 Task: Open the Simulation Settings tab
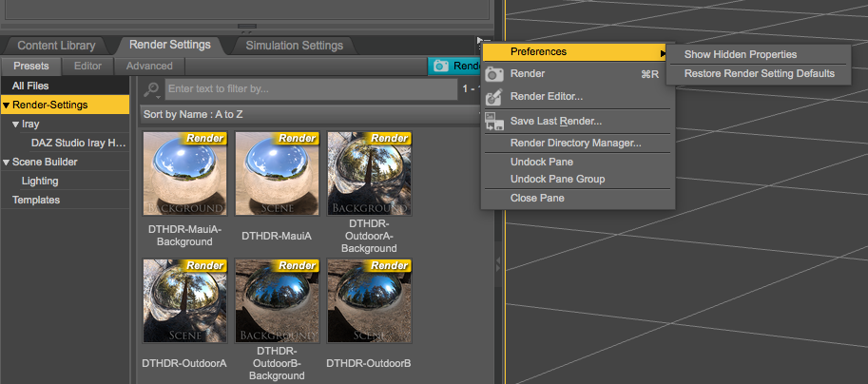pyautogui.click(x=294, y=45)
